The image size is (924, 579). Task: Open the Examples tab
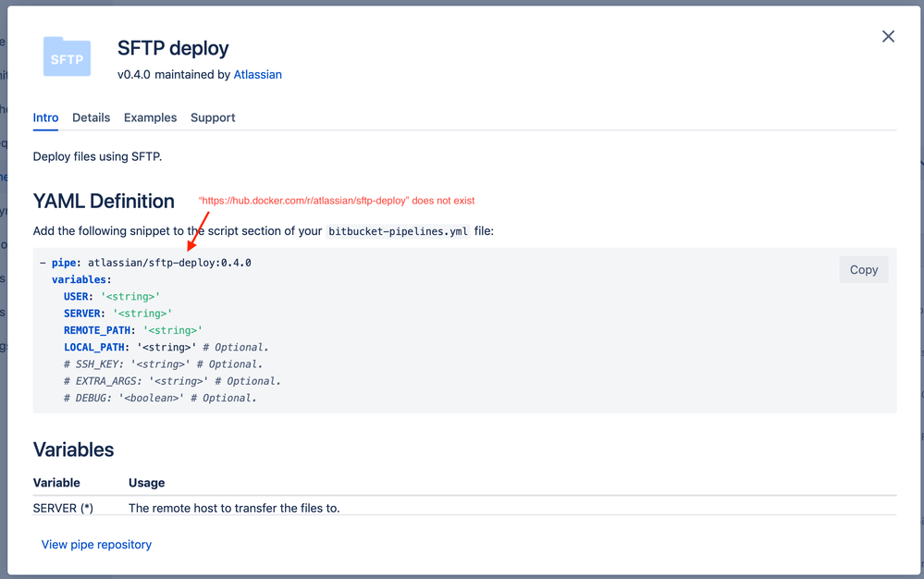150,117
